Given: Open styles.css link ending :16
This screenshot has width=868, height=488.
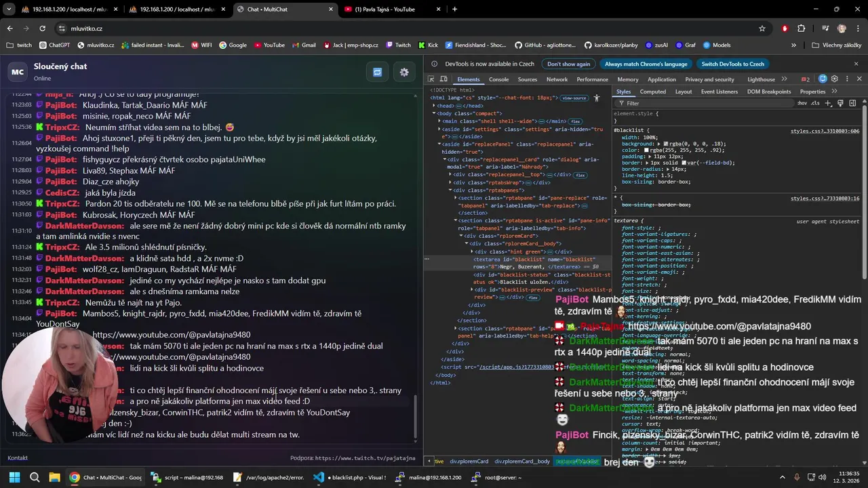Looking at the screenshot, I should click(825, 199).
